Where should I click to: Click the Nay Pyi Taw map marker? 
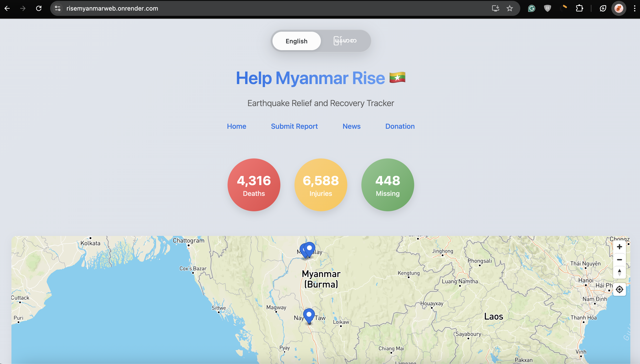[309, 314]
